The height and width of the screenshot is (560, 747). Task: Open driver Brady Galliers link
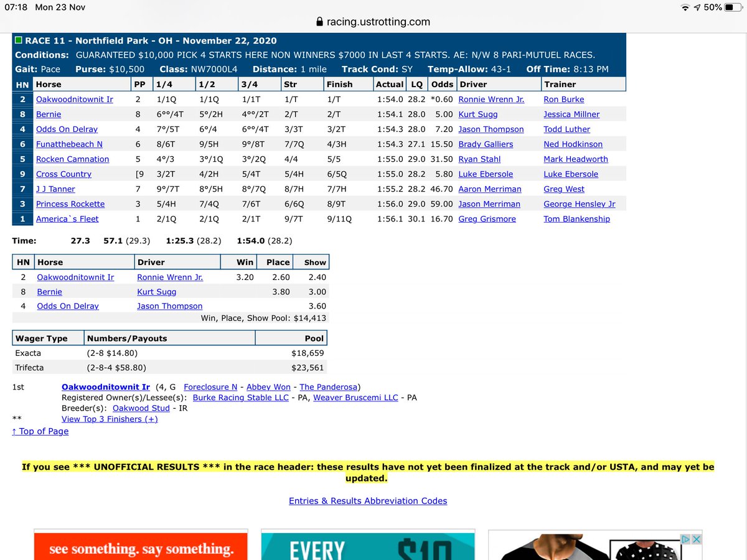[x=486, y=144]
